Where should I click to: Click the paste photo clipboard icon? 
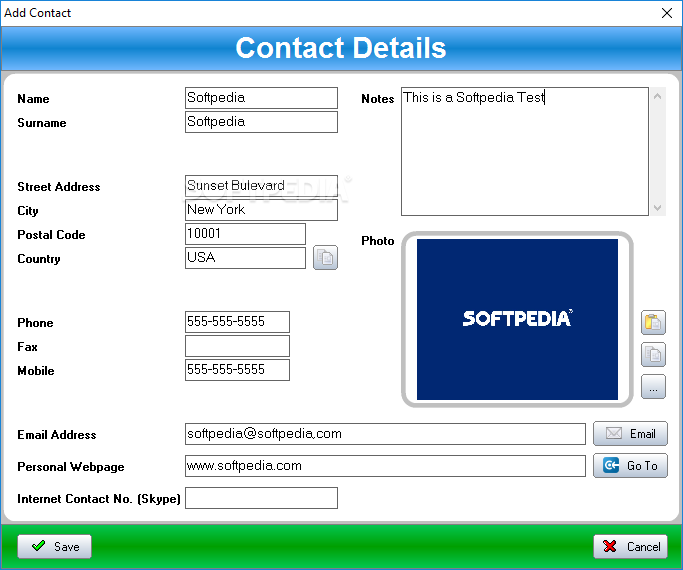coord(653,322)
